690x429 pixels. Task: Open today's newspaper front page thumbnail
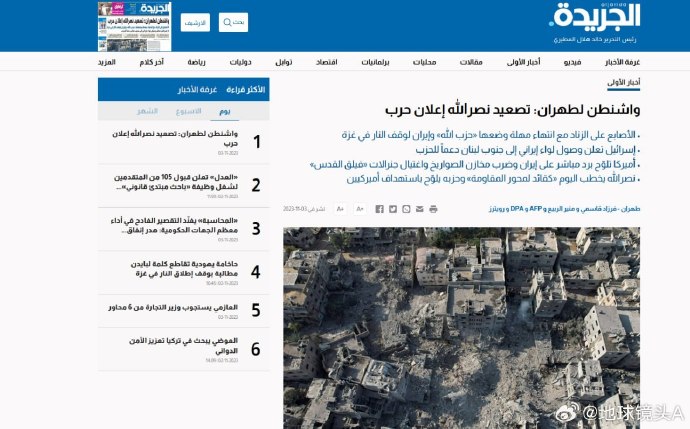(134, 26)
